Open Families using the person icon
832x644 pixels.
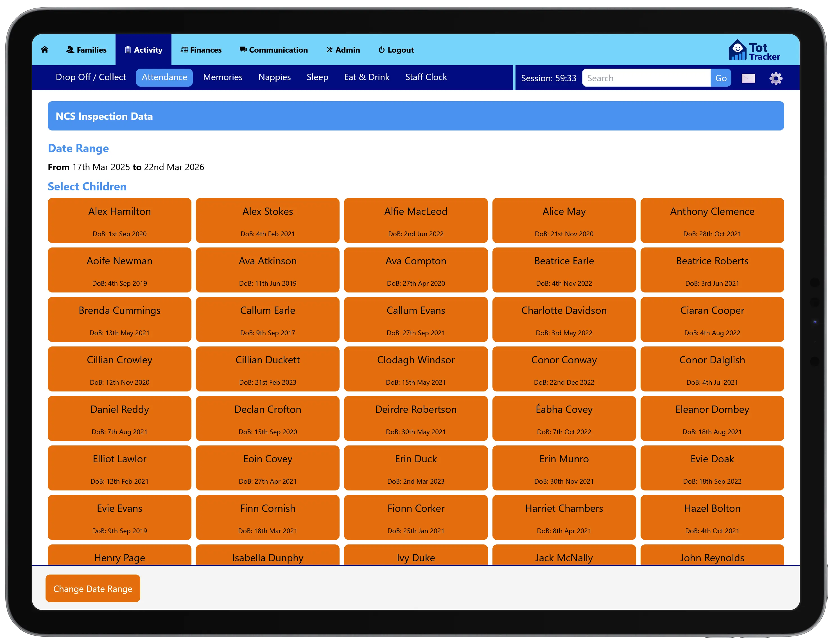point(71,49)
